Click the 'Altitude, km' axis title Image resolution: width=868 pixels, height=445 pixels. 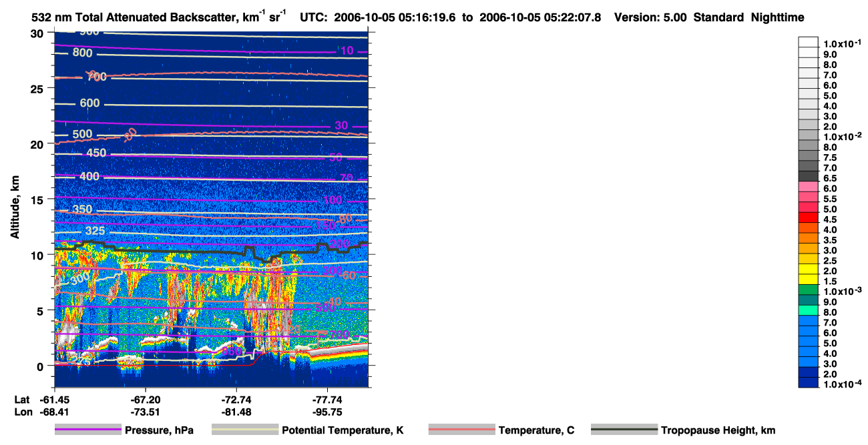[x=15, y=207]
